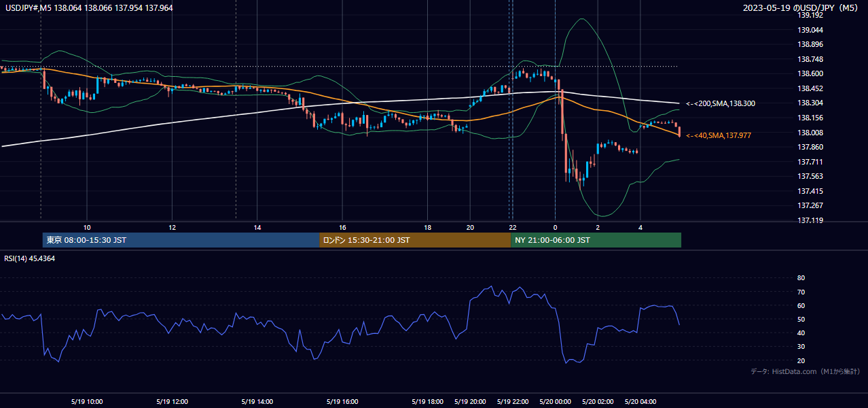Click RSI scale value 80

(801, 278)
